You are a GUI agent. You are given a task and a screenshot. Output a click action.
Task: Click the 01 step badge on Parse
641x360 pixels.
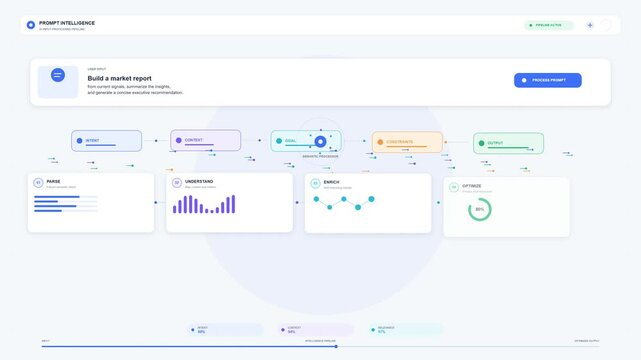point(38,183)
